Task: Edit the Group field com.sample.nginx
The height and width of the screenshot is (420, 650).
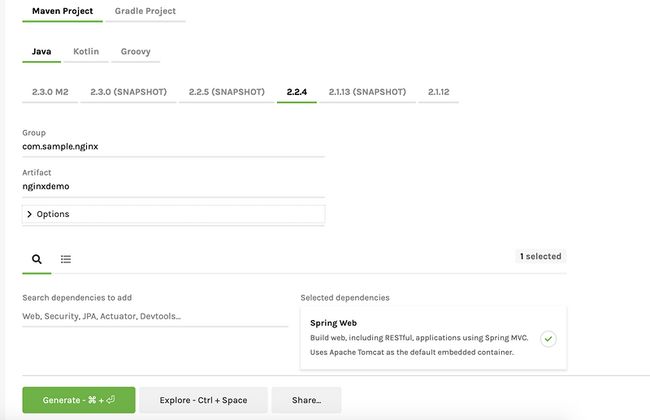Action: (x=173, y=147)
